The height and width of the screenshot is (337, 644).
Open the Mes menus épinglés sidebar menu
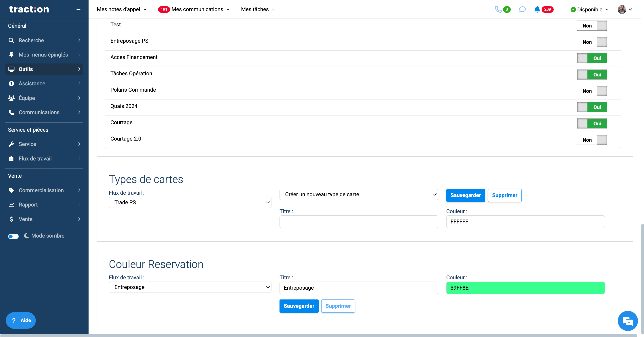[44, 55]
